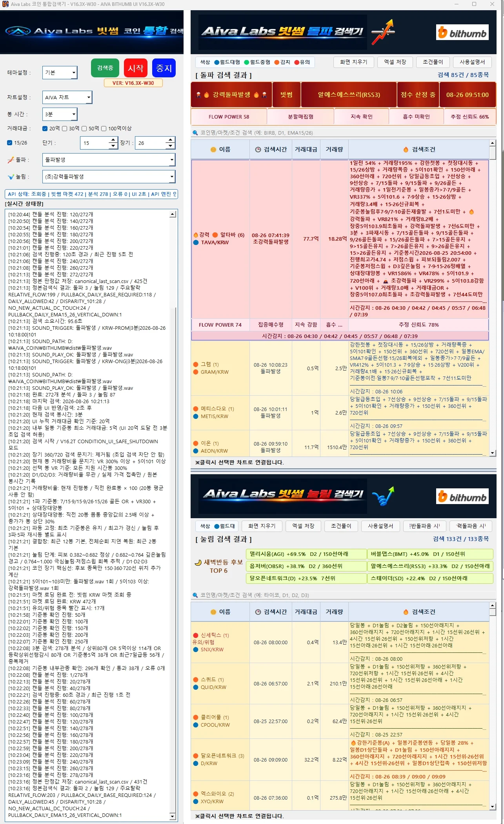
Task: Click the 눌림 coin search input field
Action: coord(344,595)
